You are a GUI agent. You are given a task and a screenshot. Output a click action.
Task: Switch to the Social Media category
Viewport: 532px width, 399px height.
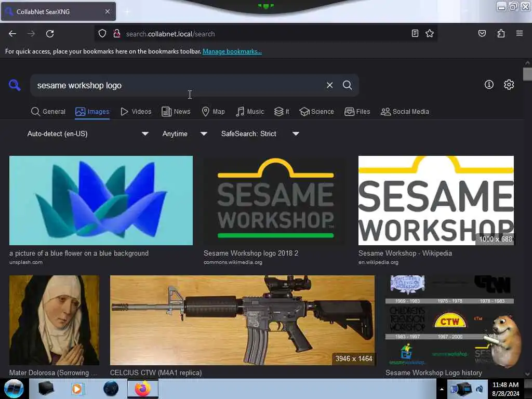tap(405, 112)
